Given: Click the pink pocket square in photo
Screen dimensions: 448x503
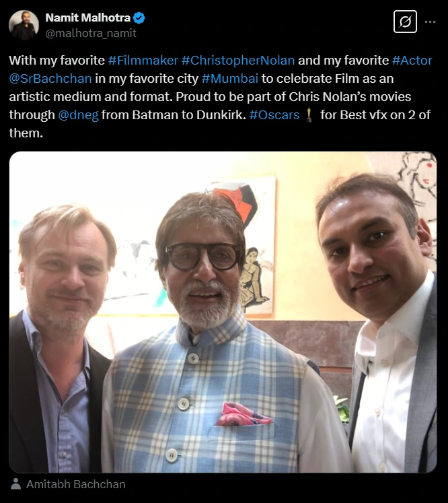Looking at the screenshot, I should [244, 414].
